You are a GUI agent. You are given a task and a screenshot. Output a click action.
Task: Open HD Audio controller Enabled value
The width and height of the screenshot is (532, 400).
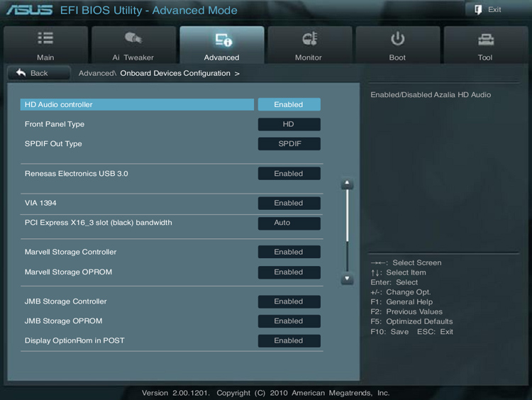pyautogui.click(x=289, y=104)
